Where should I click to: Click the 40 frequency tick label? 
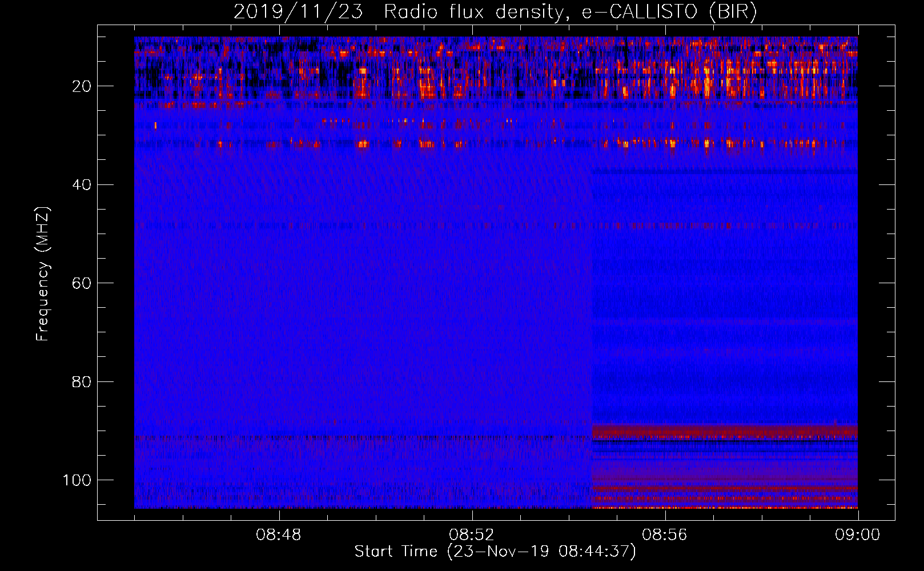click(x=82, y=185)
